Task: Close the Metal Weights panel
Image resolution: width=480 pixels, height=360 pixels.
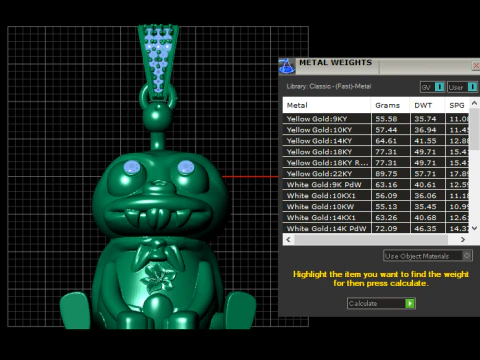Action: [x=476, y=65]
